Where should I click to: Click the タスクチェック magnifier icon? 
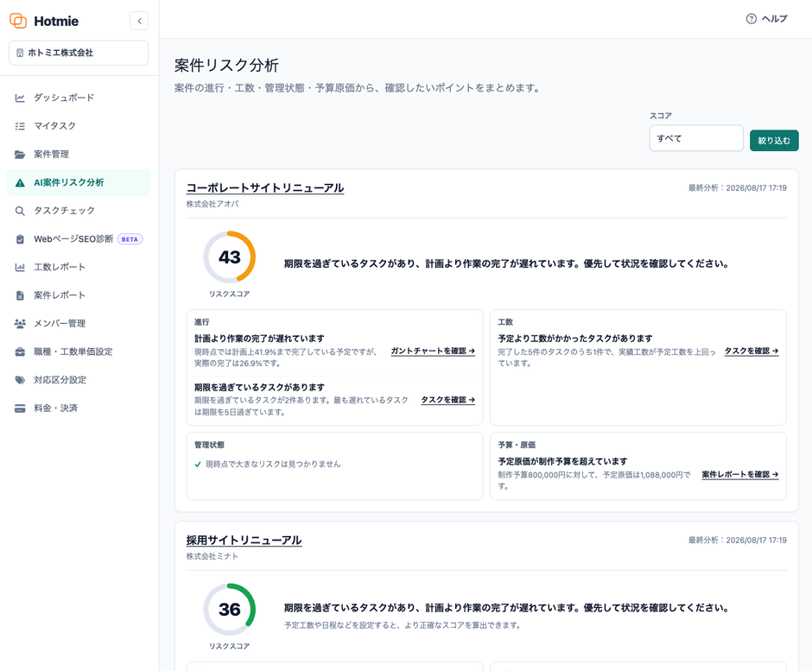pos(20,211)
